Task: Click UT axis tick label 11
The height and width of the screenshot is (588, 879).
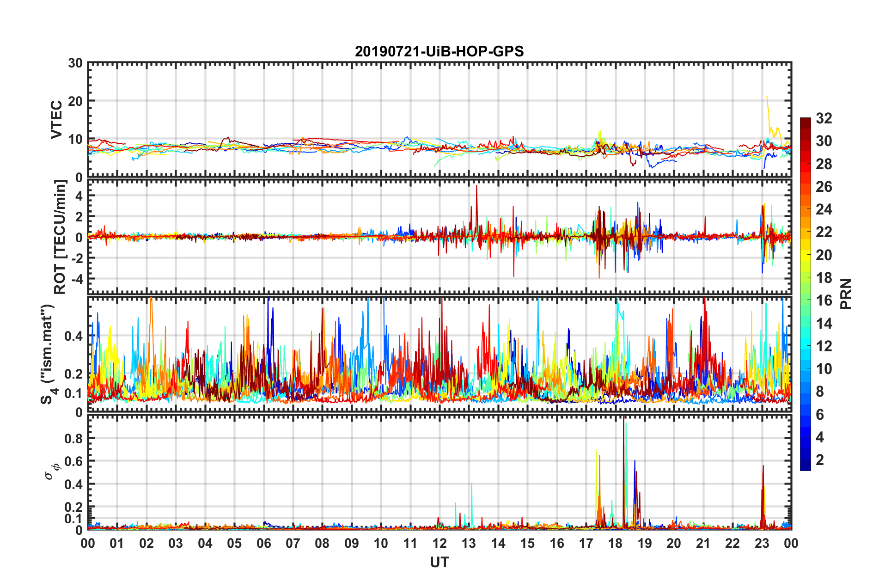Action: [x=410, y=543]
